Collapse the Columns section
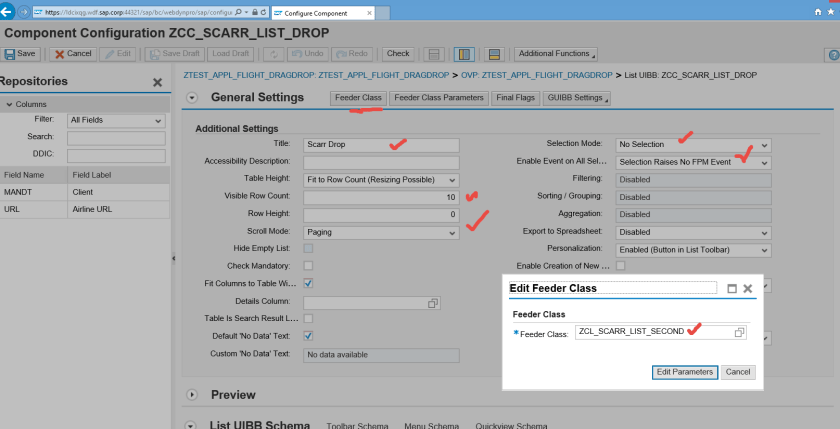This screenshot has height=429, width=840. coord(9,104)
